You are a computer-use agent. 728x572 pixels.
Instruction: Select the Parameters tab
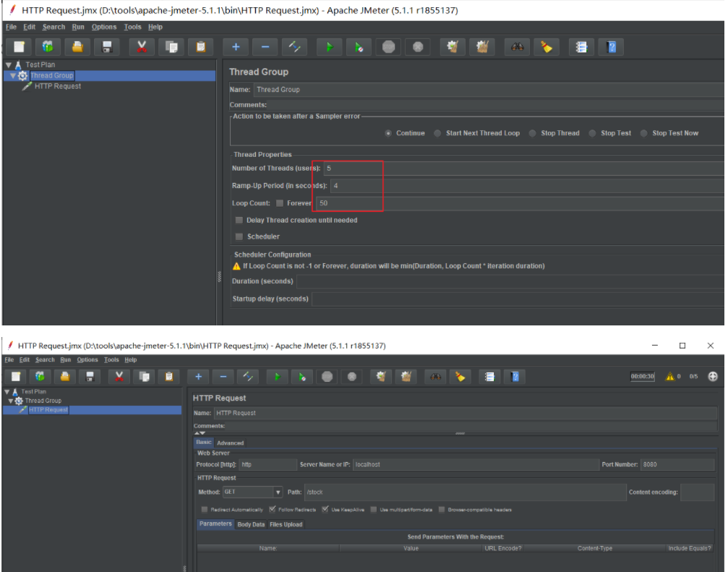[x=215, y=524]
